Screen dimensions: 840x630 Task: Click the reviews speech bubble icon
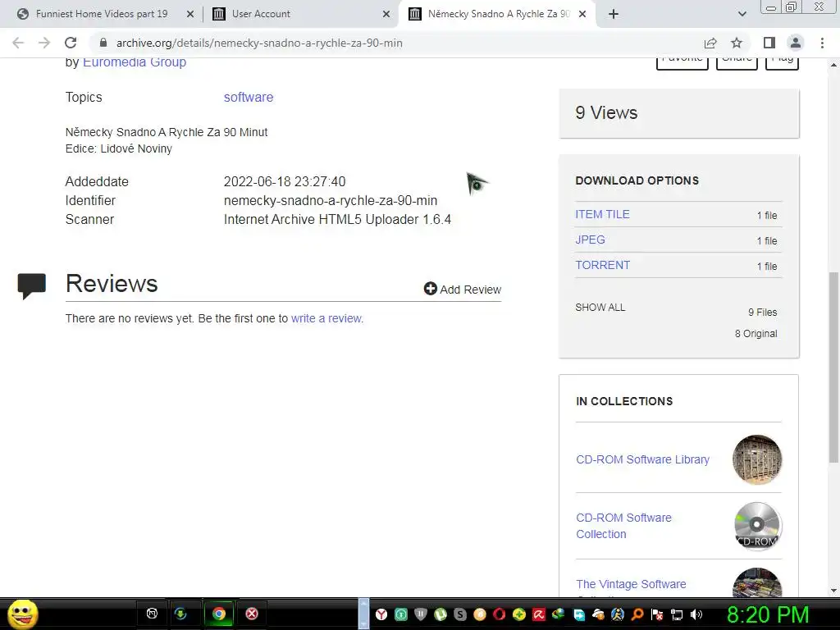tap(32, 285)
